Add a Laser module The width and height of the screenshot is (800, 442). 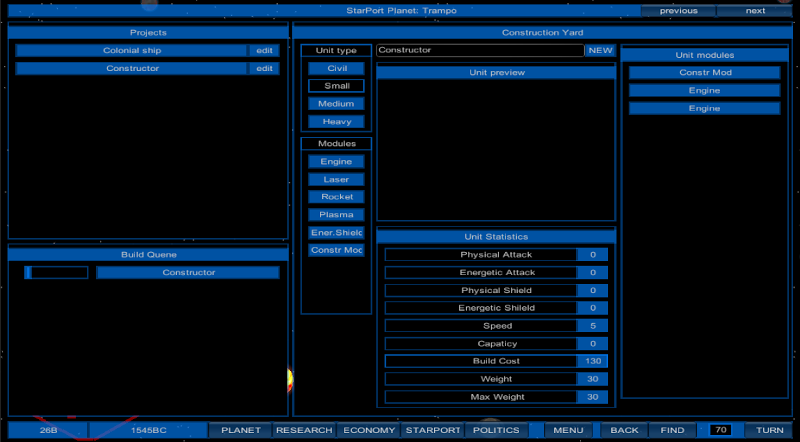click(x=336, y=180)
